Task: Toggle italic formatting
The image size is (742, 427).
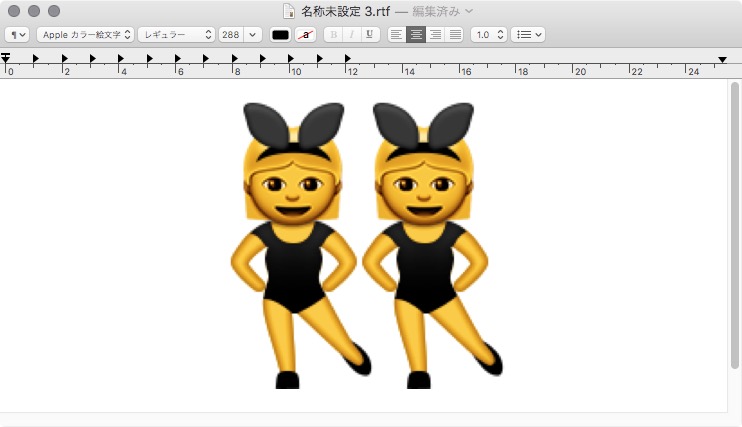Action: (352, 35)
